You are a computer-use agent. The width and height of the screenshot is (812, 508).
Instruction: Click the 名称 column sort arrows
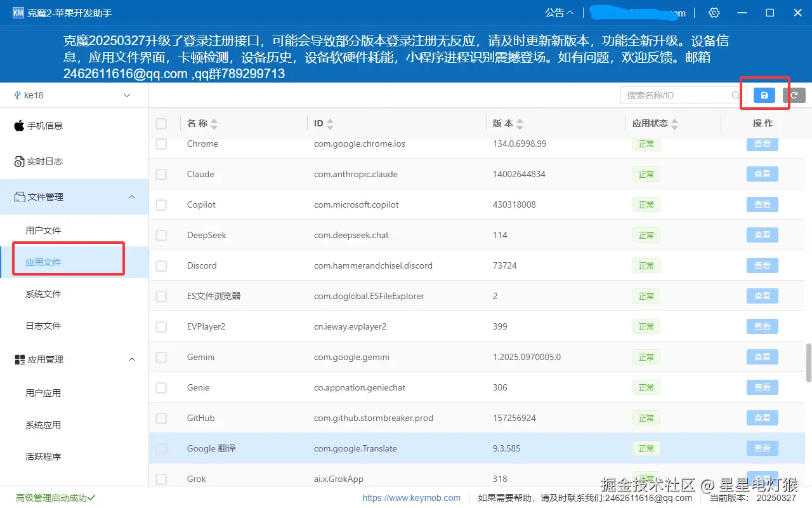214,123
